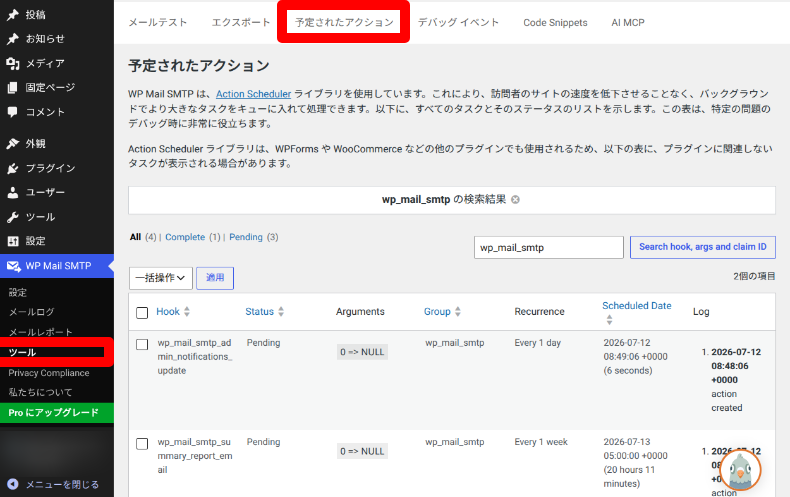Click the search field containing wp_mail_smtp
The height and width of the screenshot is (497, 790).
pyautogui.click(x=549, y=247)
